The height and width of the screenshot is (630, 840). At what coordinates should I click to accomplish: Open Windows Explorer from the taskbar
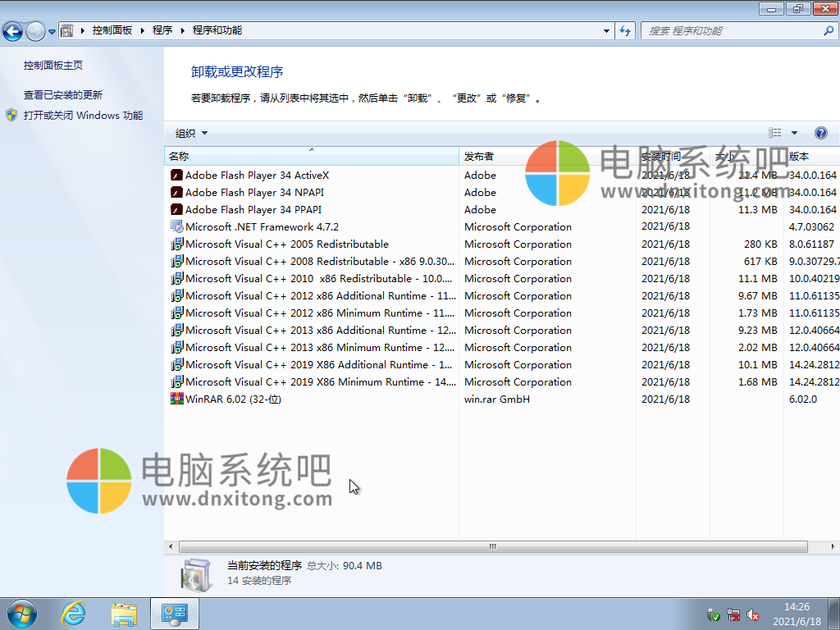(124, 613)
